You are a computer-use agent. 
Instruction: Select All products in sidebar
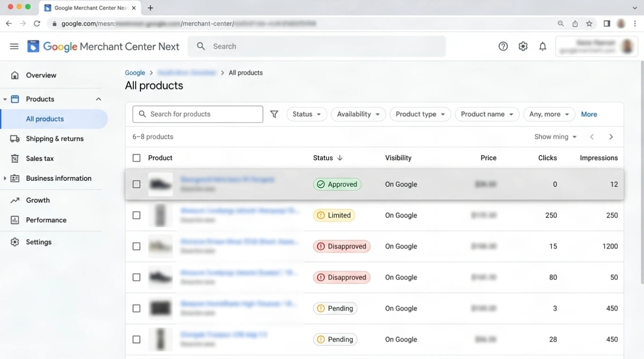click(54, 119)
